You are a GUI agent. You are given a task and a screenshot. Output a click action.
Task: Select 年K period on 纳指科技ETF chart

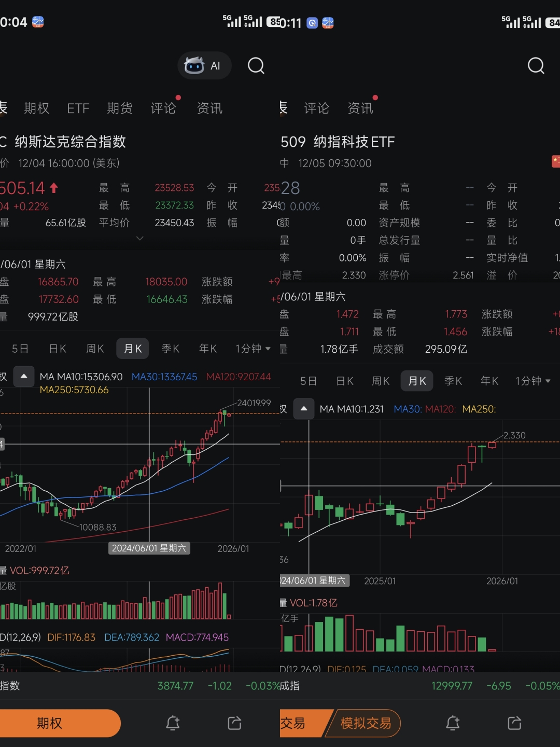(489, 381)
